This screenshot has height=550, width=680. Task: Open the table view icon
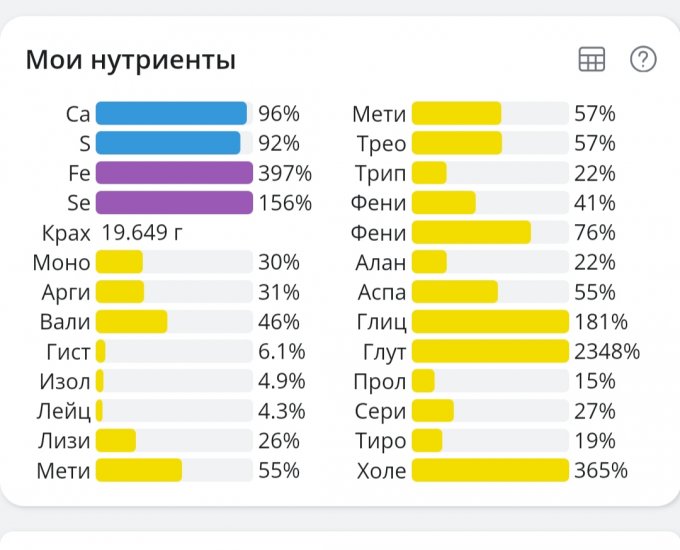(592, 60)
